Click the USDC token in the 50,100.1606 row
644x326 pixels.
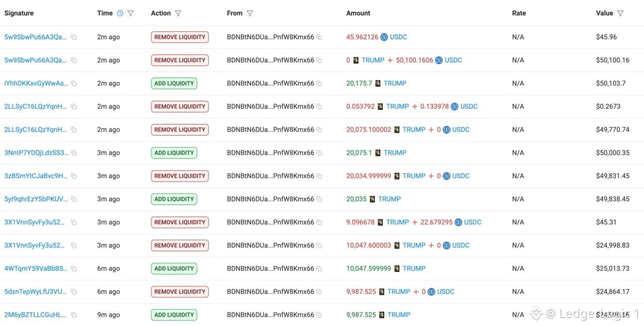[453, 60]
